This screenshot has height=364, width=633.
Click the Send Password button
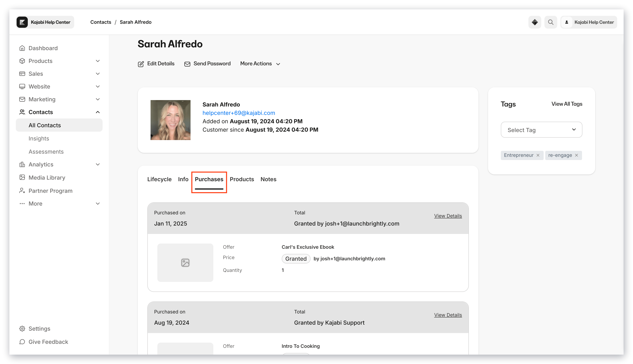pos(207,64)
